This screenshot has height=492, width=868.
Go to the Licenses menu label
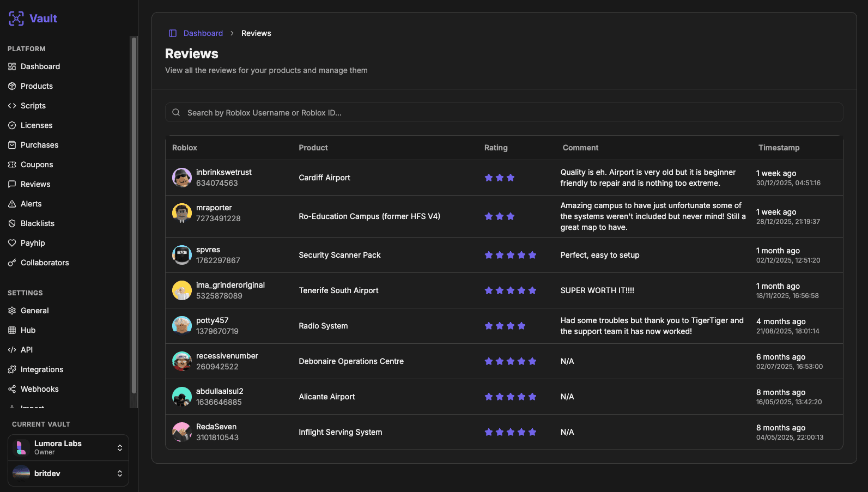point(37,125)
